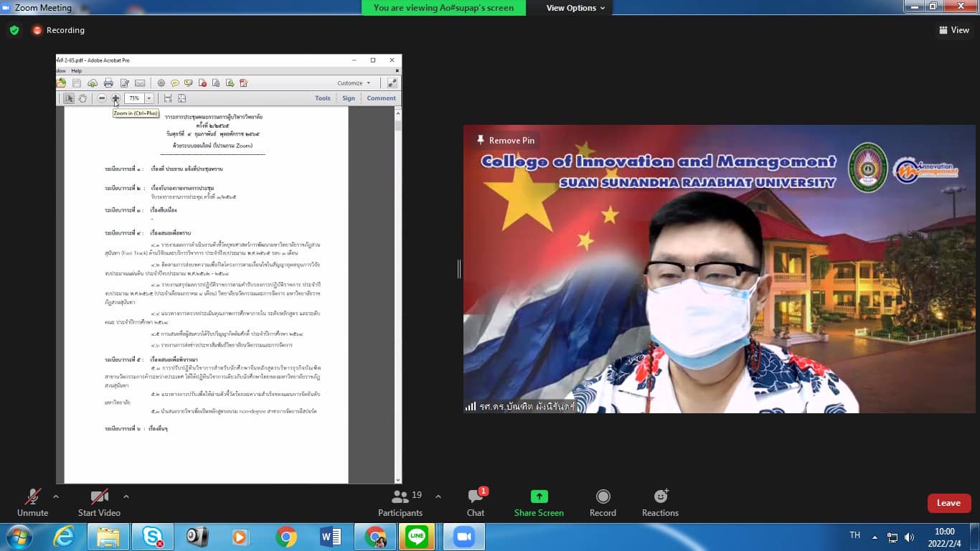Click the green Share Screen button
The height and width of the screenshot is (551, 980).
[x=539, y=502]
